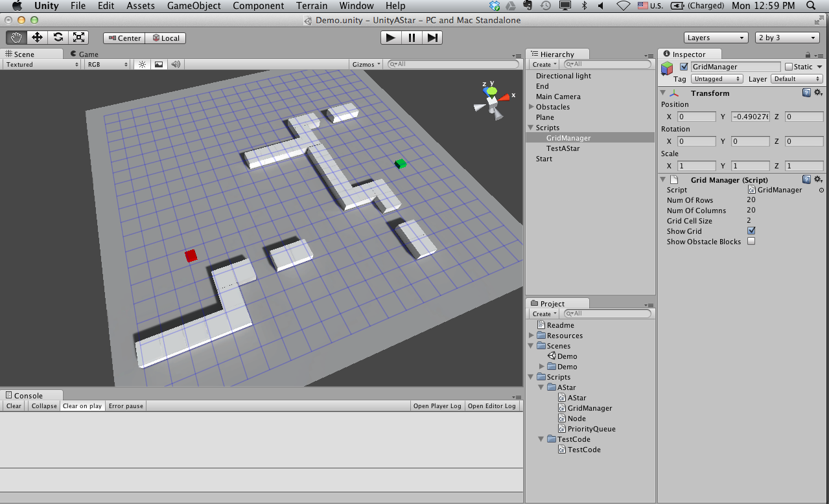This screenshot has height=504, width=829.
Task: Open the GameObject cube icon picker
Action: click(668, 69)
